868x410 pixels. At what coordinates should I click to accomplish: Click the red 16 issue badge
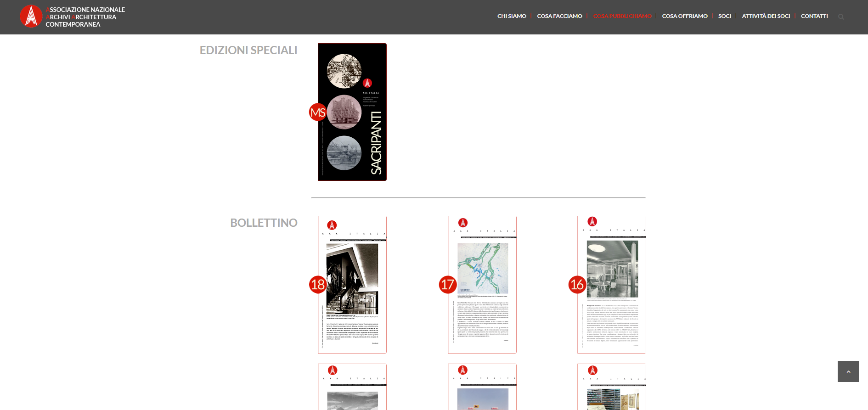coord(577,285)
